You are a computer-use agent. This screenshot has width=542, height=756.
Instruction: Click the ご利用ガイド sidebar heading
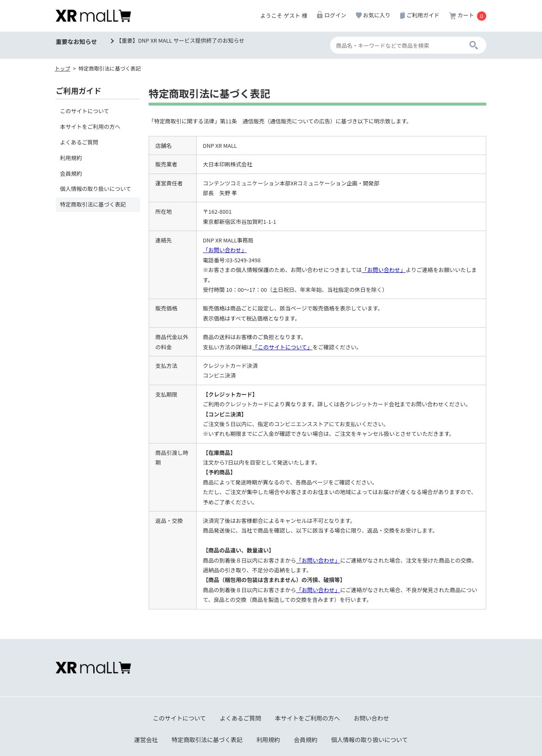79,91
